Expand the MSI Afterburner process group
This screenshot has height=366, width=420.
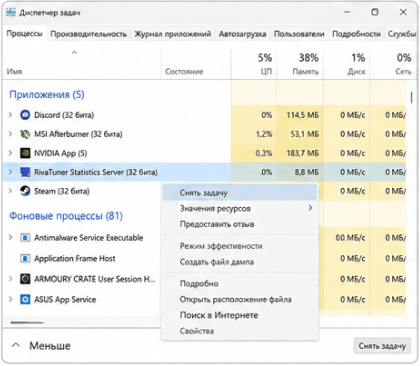(10, 134)
